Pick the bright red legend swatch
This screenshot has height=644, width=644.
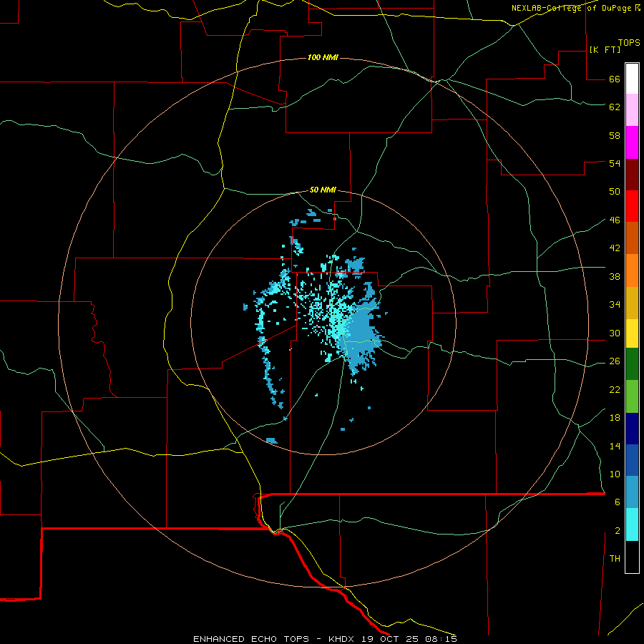[632, 206]
